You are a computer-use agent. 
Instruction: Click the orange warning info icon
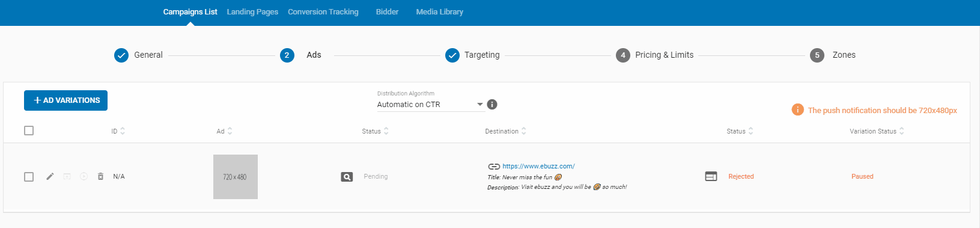tap(797, 109)
